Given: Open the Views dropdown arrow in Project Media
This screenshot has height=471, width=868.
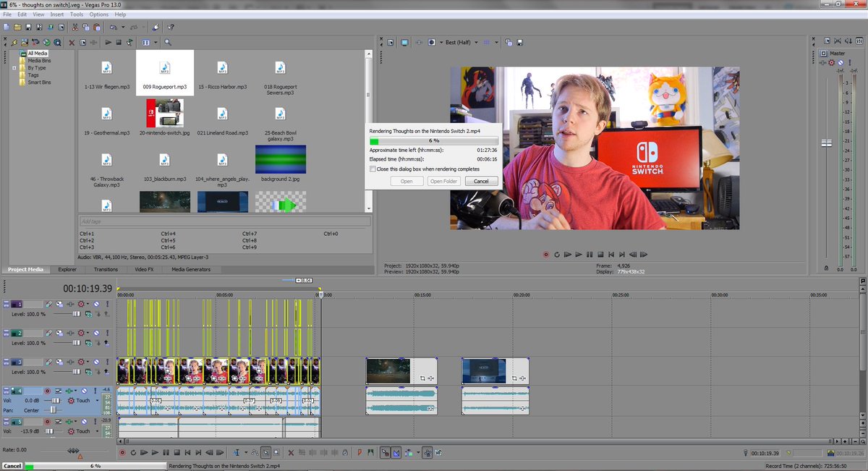Looking at the screenshot, I should [x=156, y=42].
